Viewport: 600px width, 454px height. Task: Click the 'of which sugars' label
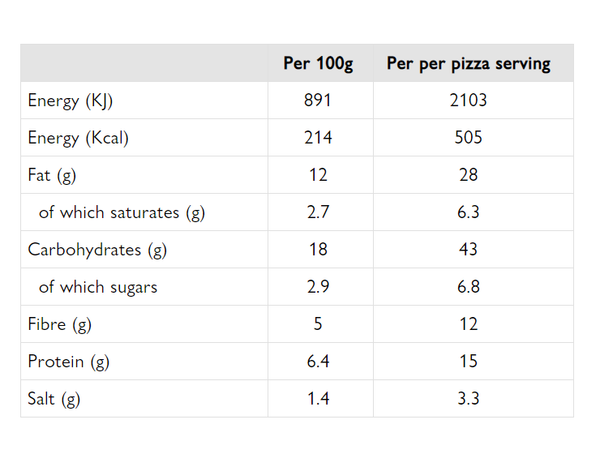point(98,287)
